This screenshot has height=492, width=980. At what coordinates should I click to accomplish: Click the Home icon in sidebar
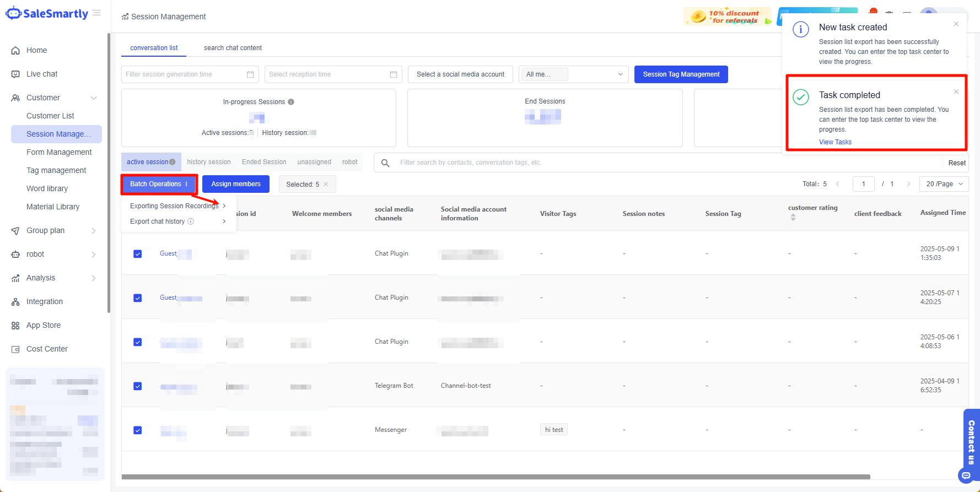click(x=15, y=51)
